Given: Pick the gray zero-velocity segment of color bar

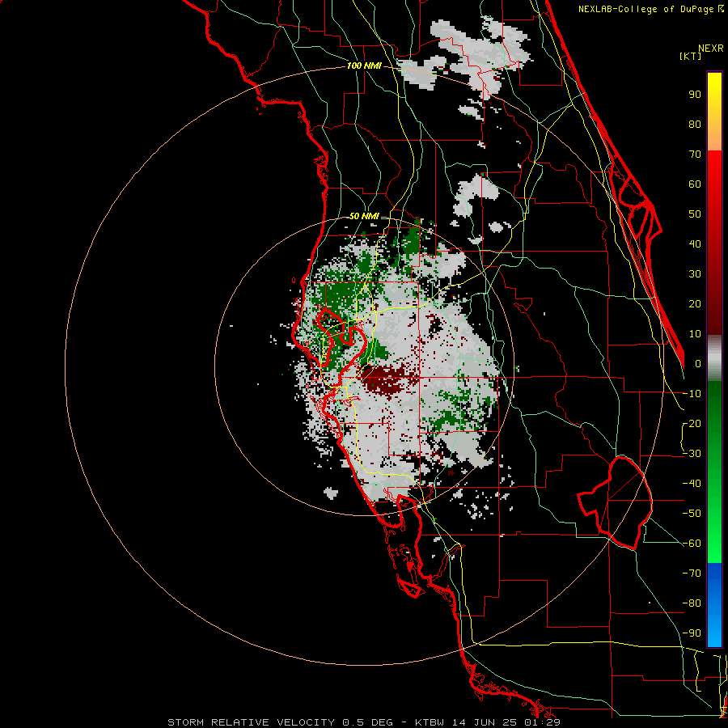Looking at the screenshot, I should tap(714, 358).
